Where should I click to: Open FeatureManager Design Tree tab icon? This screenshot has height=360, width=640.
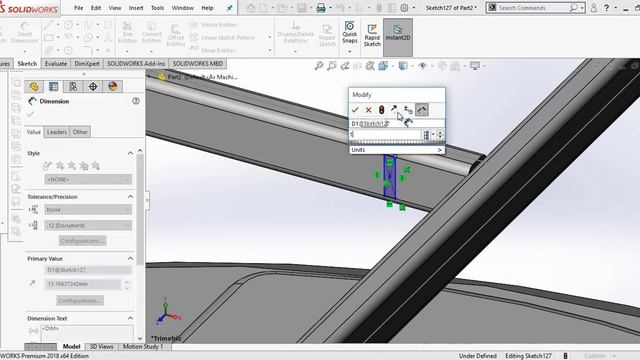(34, 87)
